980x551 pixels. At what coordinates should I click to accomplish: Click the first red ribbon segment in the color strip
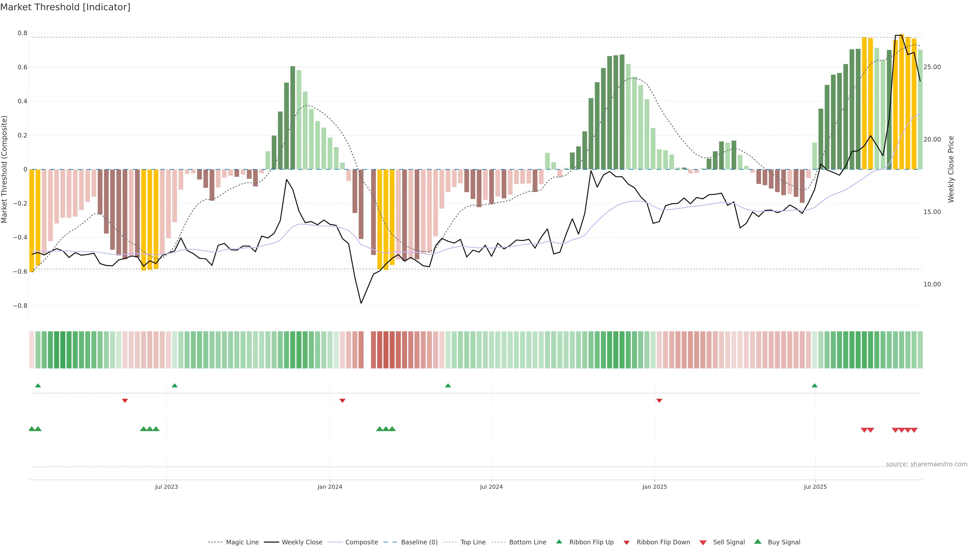point(32,350)
